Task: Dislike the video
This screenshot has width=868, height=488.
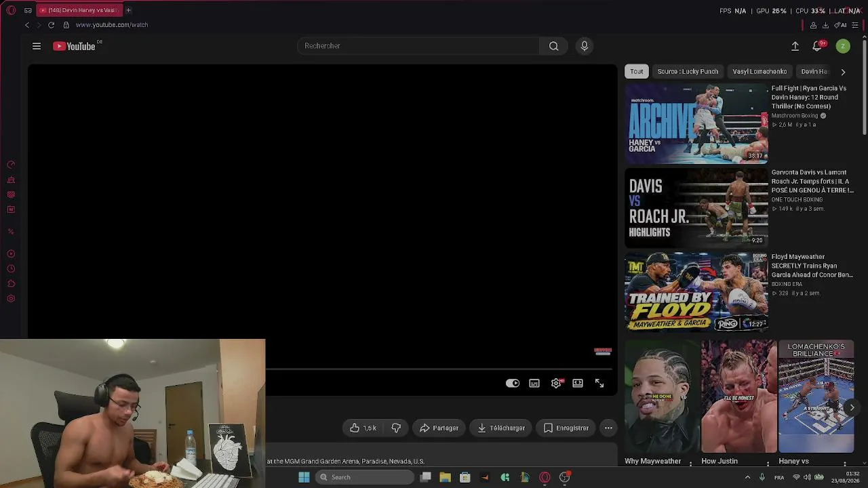Action: click(x=396, y=428)
